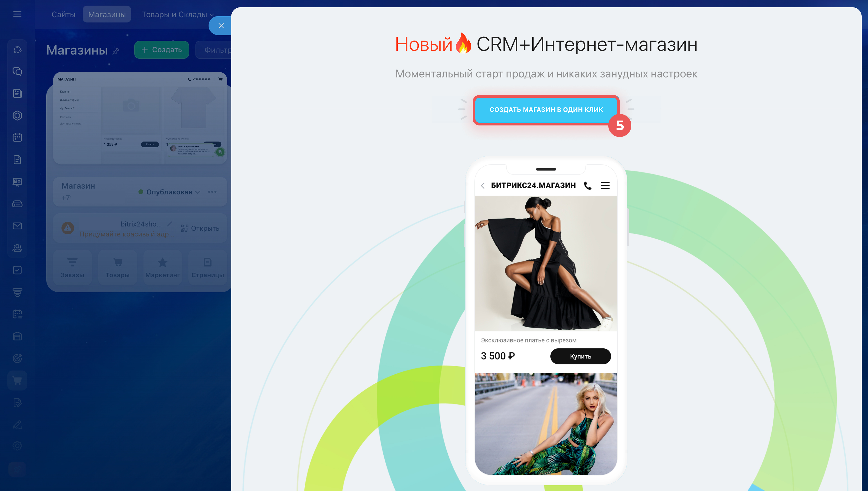Click the pin icon next to the Магазины title
Image resolution: width=868 pixels, height=491 pixels.
[116, 51]
